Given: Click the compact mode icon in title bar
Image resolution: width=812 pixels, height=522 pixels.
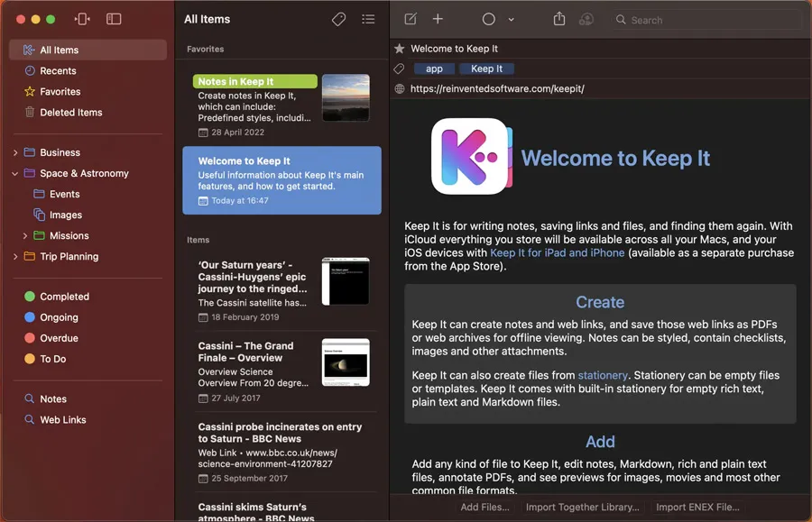Looking at the screenshot, I should 82,19.
